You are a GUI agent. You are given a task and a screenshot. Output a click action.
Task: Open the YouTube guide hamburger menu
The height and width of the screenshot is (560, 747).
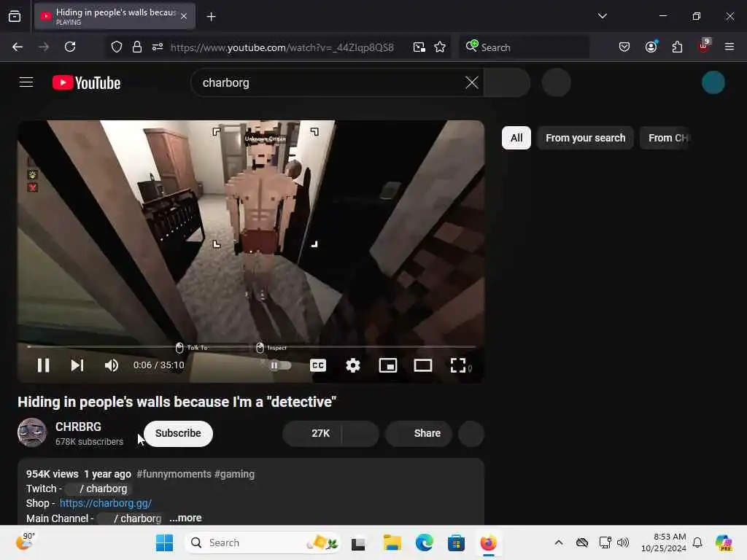[x=26, y=82]
